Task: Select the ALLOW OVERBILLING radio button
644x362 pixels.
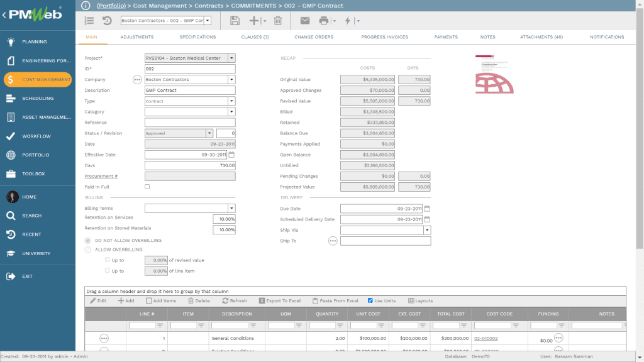Action: click(x=88, y=250)
